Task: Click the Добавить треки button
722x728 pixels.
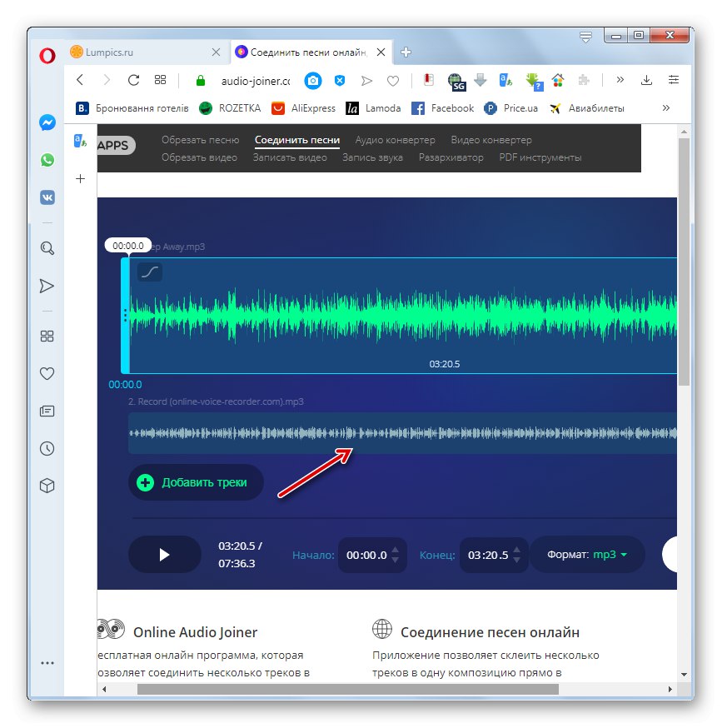Action: pyautogui.click(x=196, y=482)
